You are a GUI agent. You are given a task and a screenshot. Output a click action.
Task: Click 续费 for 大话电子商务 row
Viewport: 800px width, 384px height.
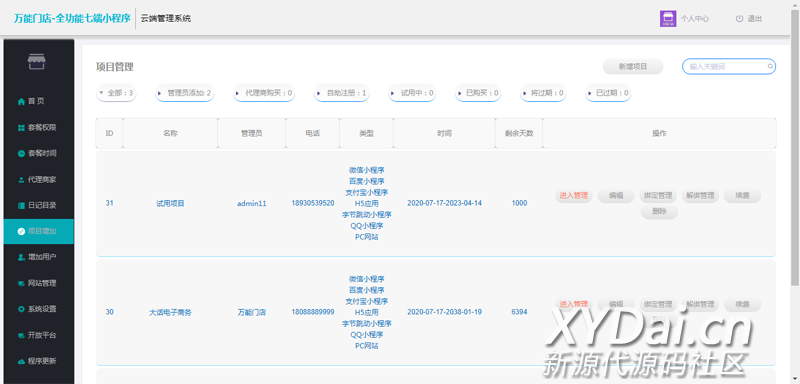[742, 304]
